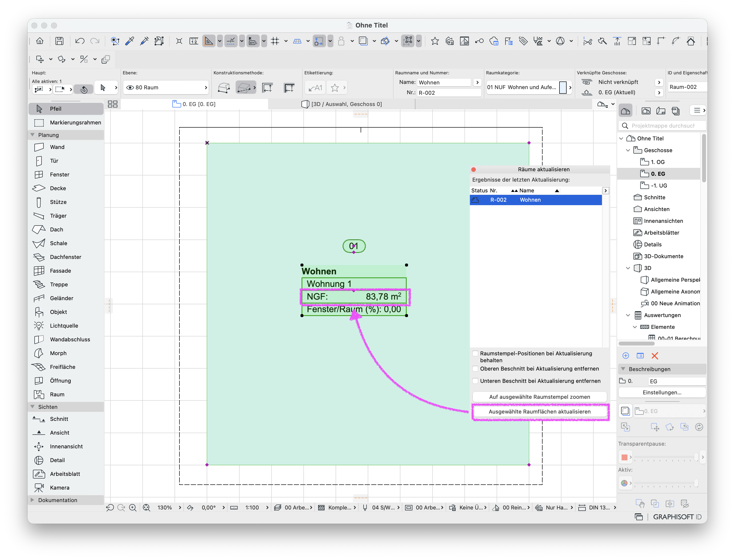Open the 80 Raum layer dropdown
Image resolution: width=735 pixels, height=560 pixels.
[166, 87]
